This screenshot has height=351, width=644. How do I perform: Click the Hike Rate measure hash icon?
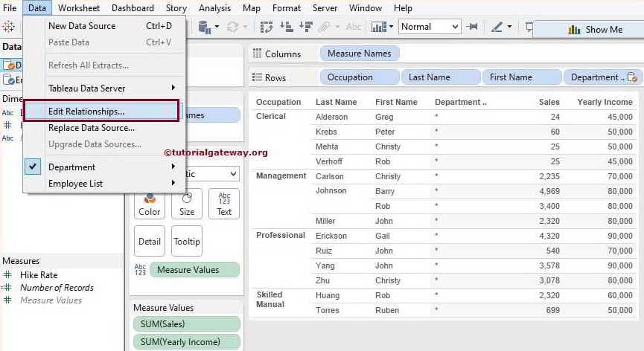click(x=7, y=274)
